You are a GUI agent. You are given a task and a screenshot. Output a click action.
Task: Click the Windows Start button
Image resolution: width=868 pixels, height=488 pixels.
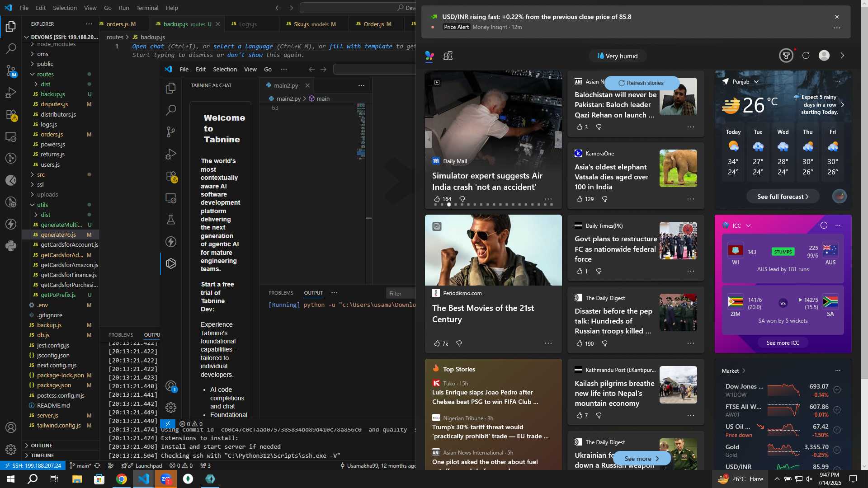coord(11,479)
